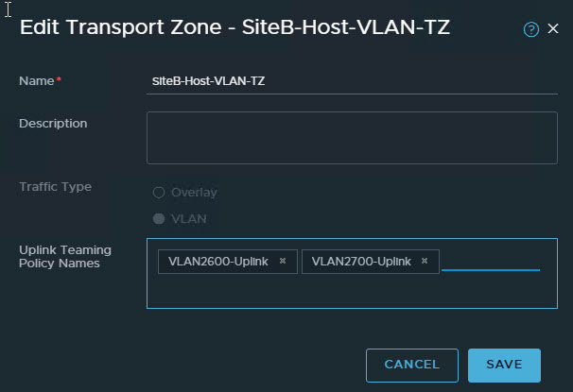Click the CANCEL button
Image resolution: width=573 pixels, height=392 pixels.
(x=411, y=365)
